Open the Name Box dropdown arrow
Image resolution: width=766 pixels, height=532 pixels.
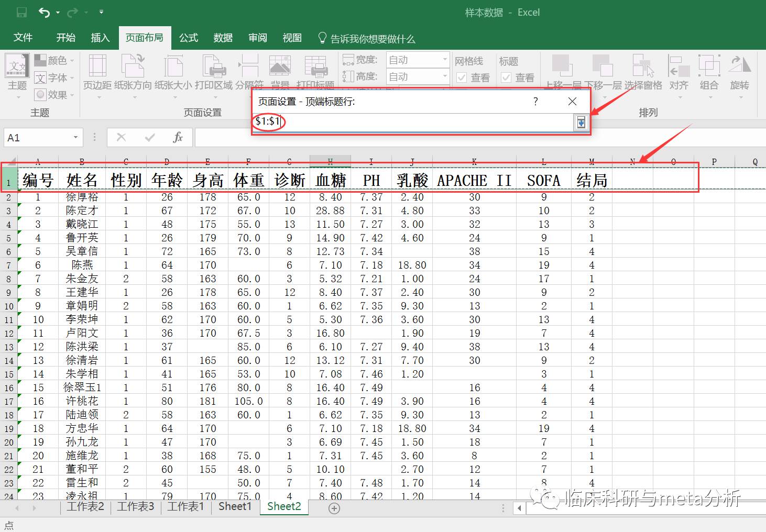[76, 138]
